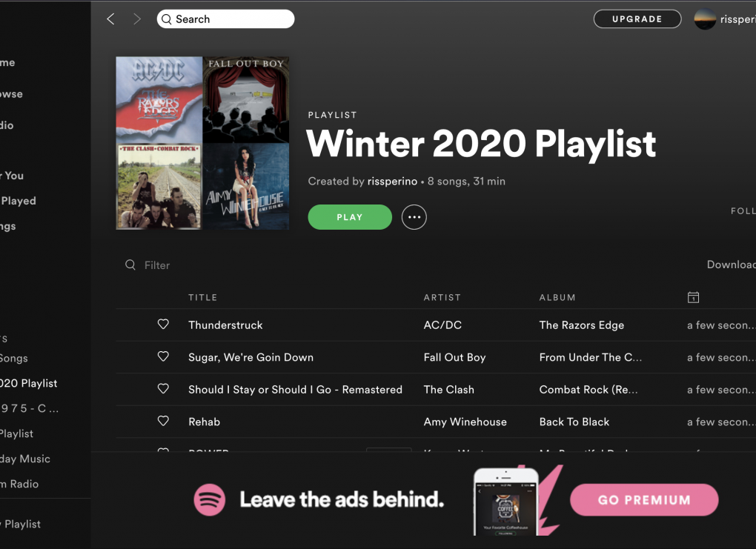756x549 pixels.
Task: Click the magnifier icon in Search box
Action: pyautogui.click(x=166, y=19)
